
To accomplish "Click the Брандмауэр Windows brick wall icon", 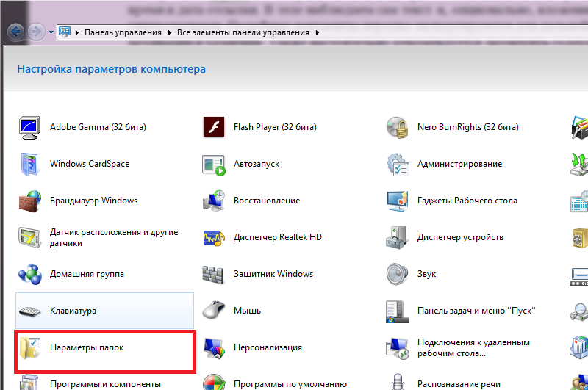I will click(x=29, y=201).
